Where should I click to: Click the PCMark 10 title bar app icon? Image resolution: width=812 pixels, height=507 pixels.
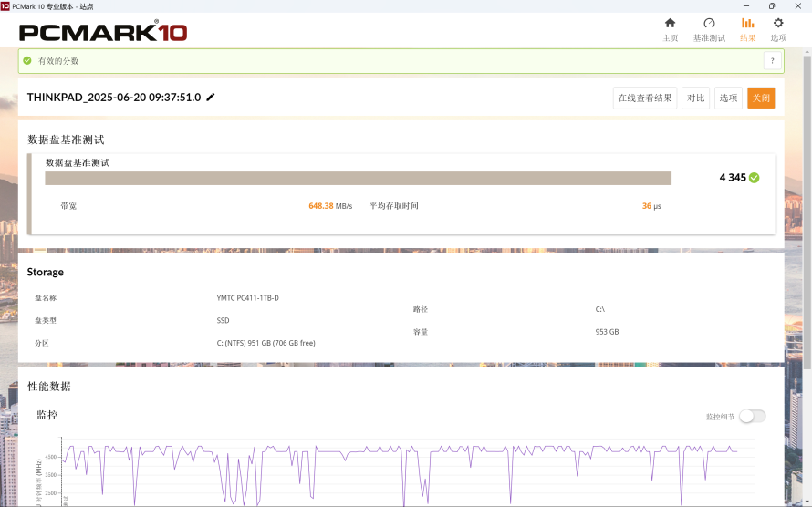click(5, 5)
